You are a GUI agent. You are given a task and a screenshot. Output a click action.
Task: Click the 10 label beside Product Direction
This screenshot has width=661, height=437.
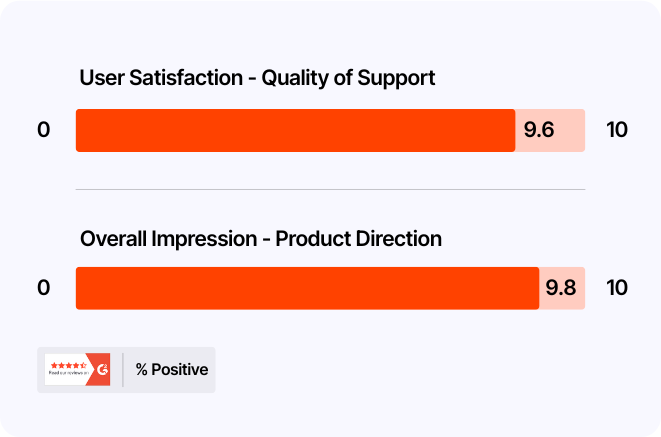click(617, 288)
